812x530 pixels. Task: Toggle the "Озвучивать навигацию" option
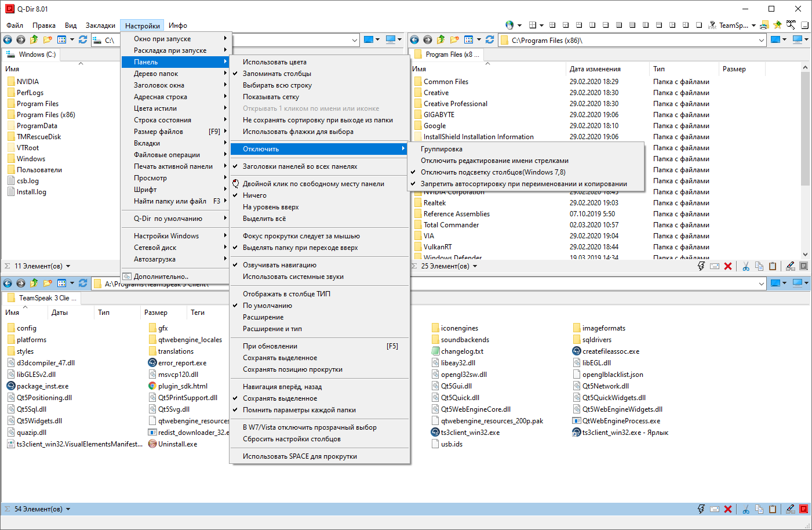(x=279, y=265)
